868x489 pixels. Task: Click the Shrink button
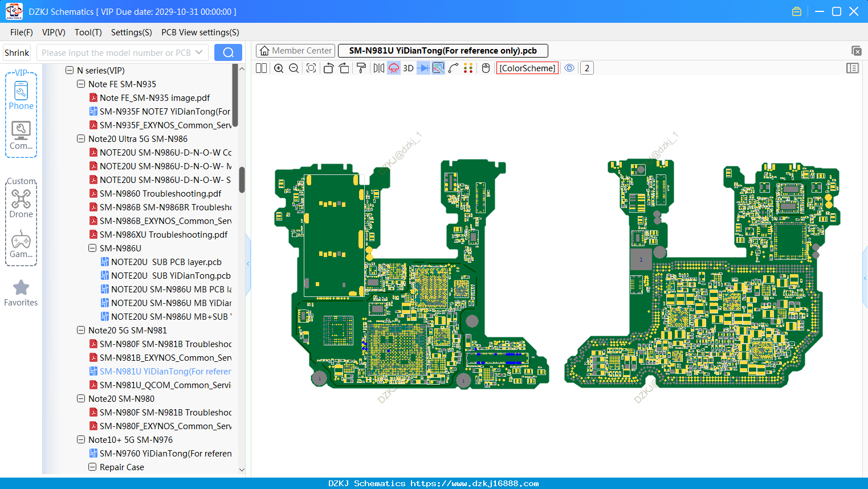[x=17, y=52]
